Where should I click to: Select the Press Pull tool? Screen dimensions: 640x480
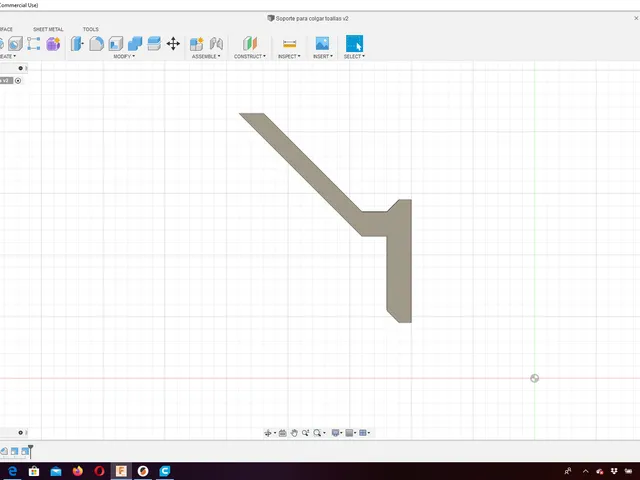tap(77, 44)
